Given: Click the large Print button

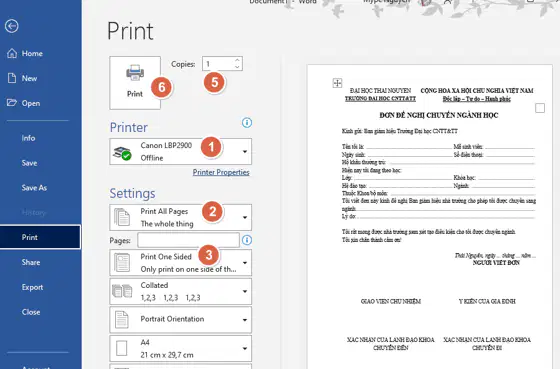Looking at the screenshot, I should point(135,83).
